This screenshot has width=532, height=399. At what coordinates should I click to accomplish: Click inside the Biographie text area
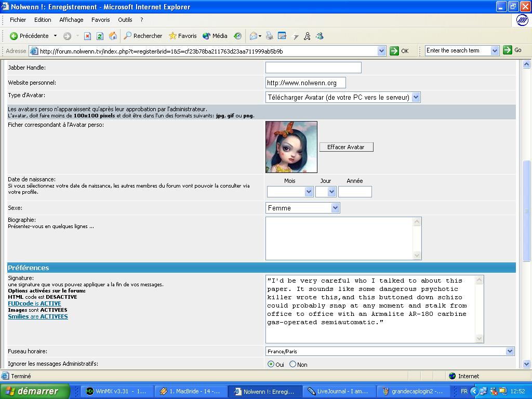click(339, 238)
